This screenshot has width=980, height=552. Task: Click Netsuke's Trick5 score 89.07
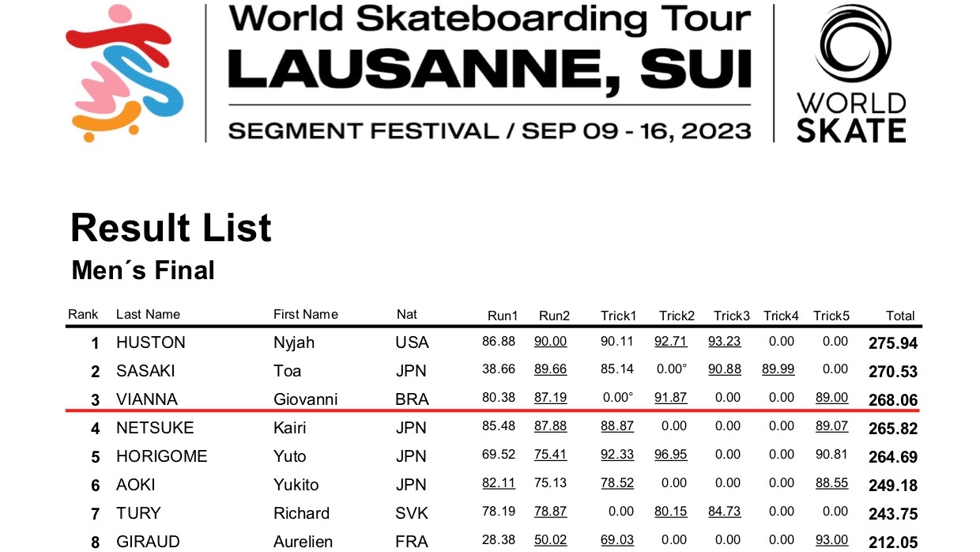click(x=832, y=426)
